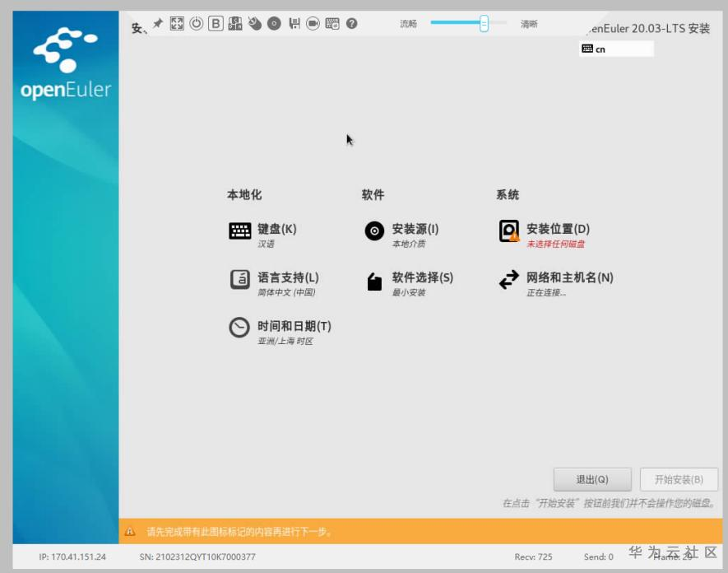Click the floppy image toolbar icon
728x573 pixels.
294,23
